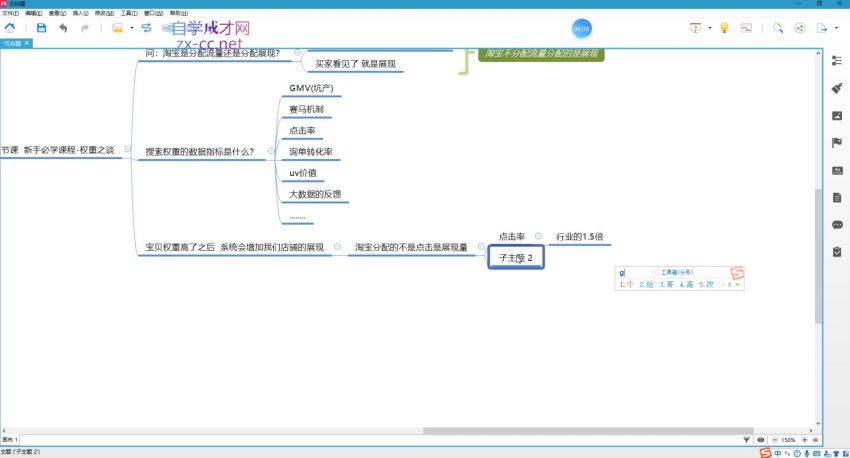Share the mind map
Viewport: 850px width, 458px height.
pos(800,28)
